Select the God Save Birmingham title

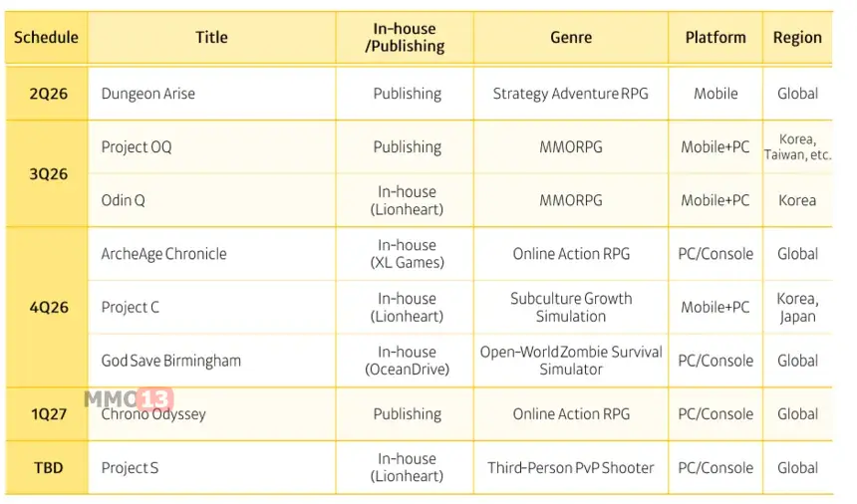[170, 361]
